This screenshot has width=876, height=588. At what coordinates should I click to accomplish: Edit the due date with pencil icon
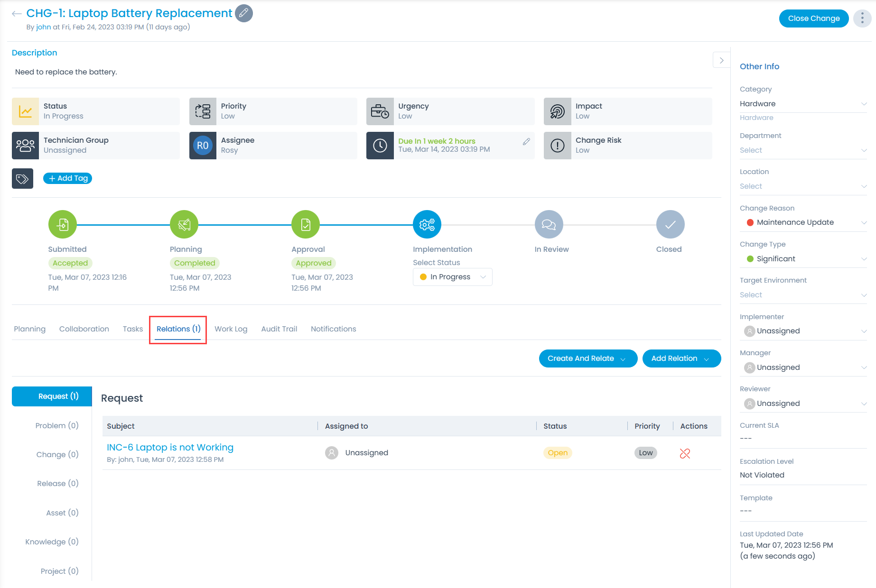click(526, 142)
